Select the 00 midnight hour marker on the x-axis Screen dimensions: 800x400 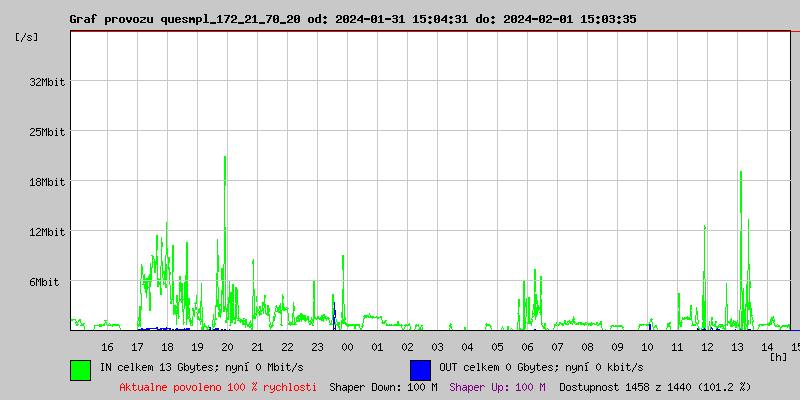click(347, 347)
